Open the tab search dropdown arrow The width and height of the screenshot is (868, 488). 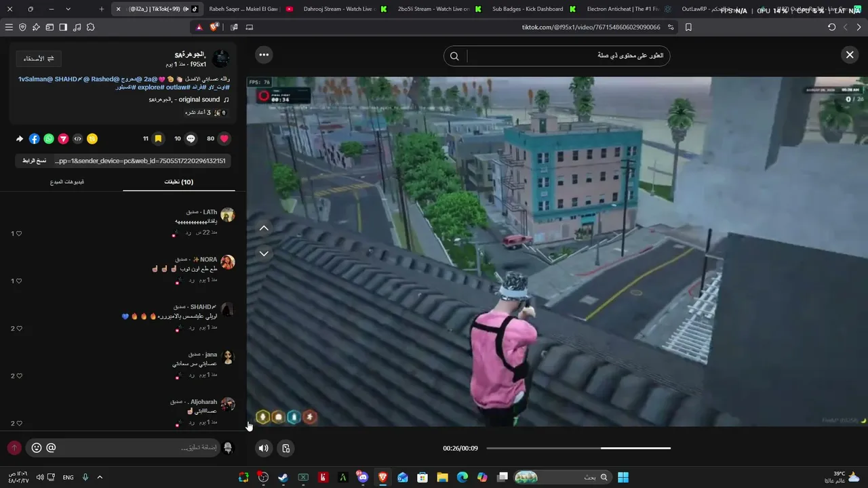pyautogui.click(x=68, y=9)
